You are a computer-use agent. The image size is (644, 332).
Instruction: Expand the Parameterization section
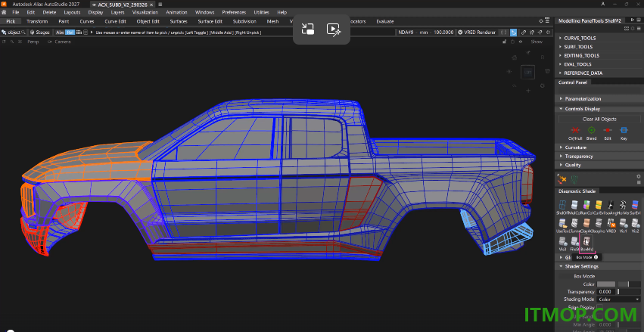tap(599, 98)
